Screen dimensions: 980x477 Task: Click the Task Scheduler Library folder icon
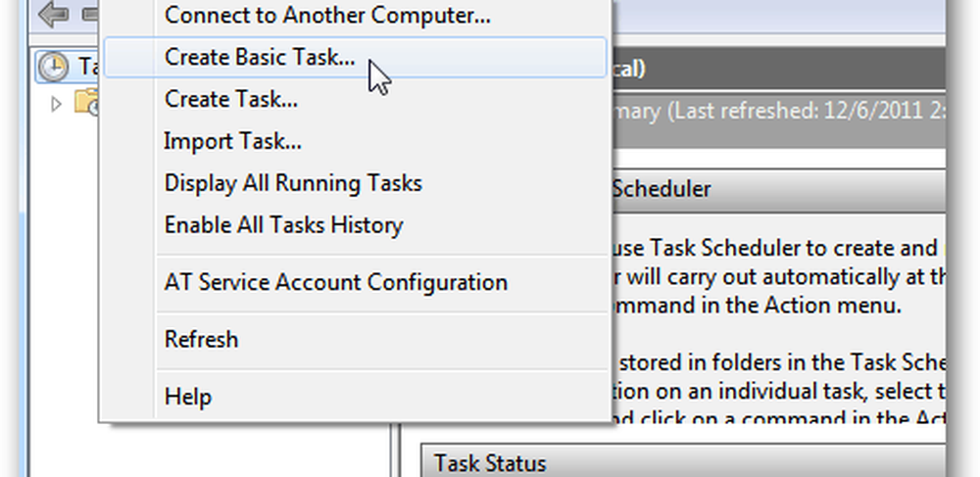point(87,102)
